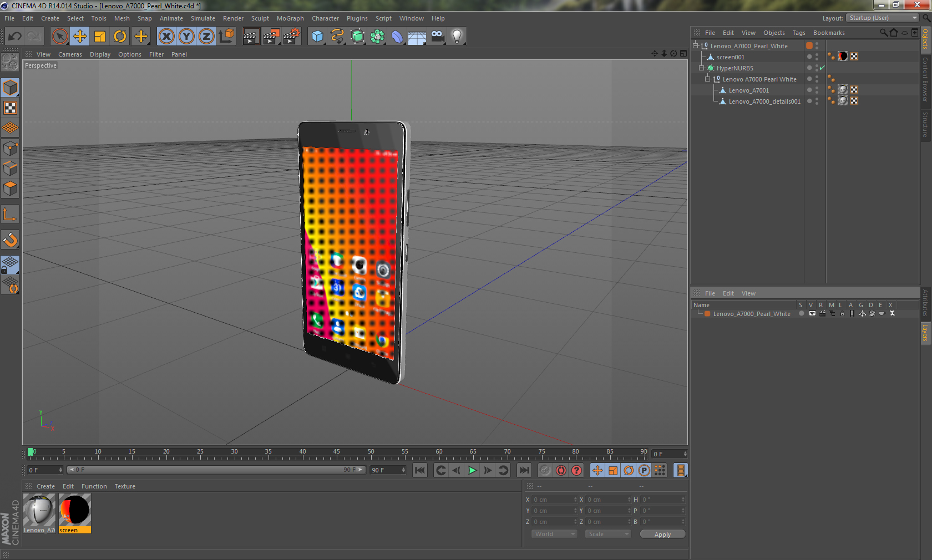932x560 pixels.
Task: Play the animation forward
Action: [472, 470]
